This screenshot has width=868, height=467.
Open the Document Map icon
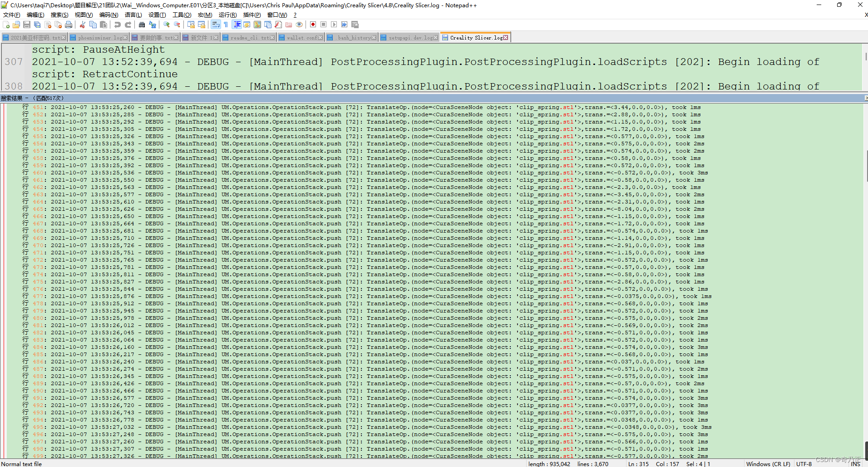coord(257,25)
